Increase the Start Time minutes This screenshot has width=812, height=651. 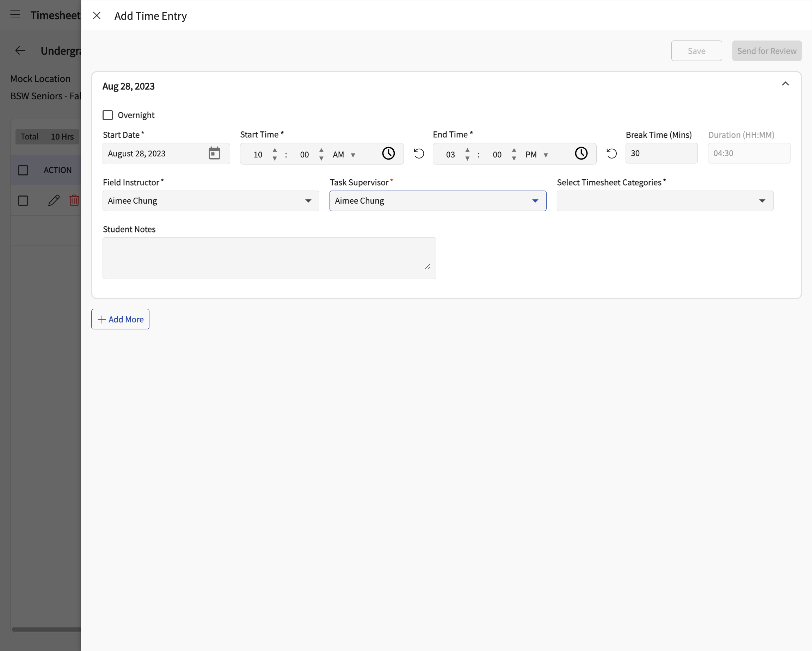tap(321, 150)
